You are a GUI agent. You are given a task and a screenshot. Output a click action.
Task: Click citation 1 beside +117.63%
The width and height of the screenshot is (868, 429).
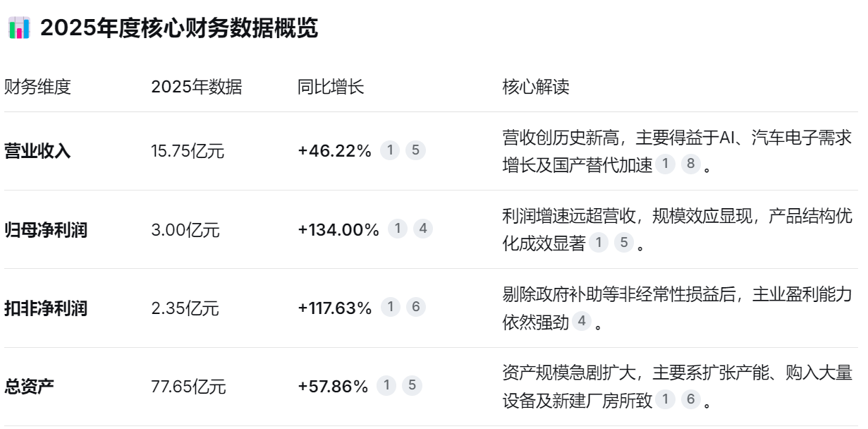click(391, 307)
